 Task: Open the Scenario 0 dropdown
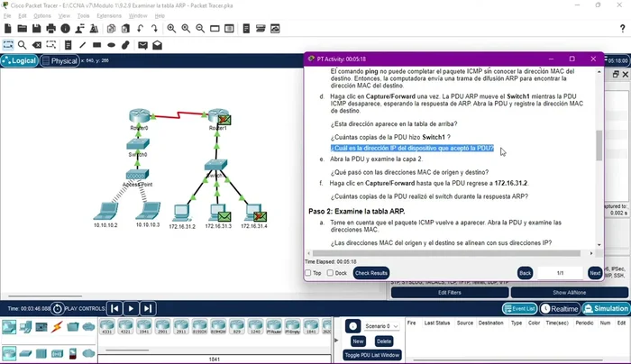click(x=378, y=326)
